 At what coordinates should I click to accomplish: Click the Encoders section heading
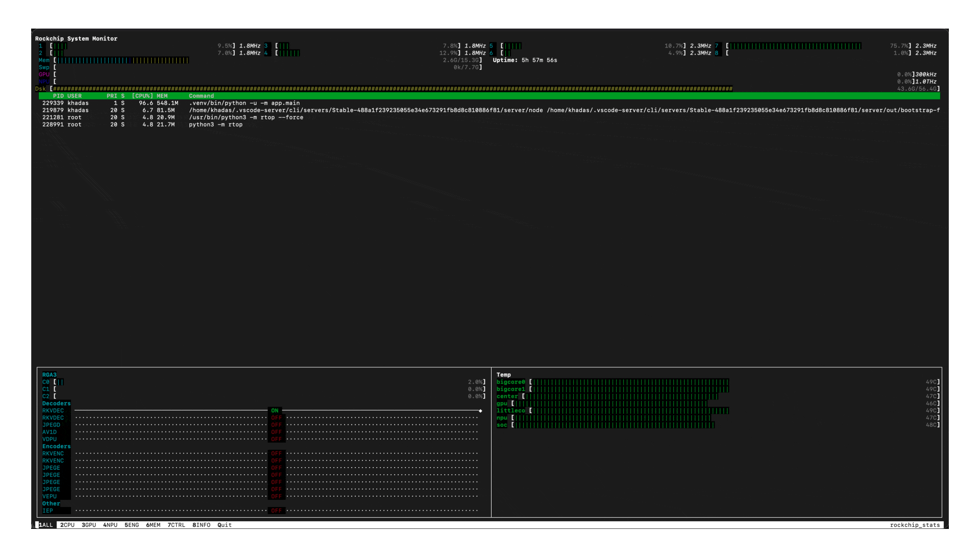pyautogui.click(x=57, y=446)
